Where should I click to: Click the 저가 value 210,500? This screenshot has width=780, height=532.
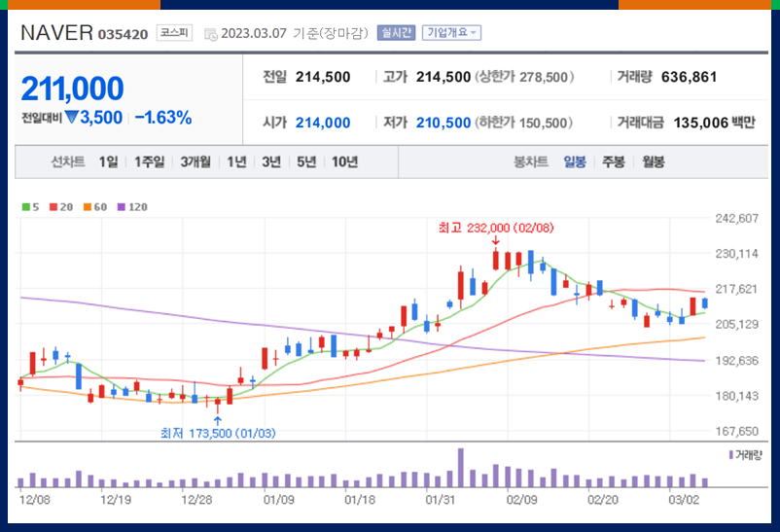(x=443, y=123)
